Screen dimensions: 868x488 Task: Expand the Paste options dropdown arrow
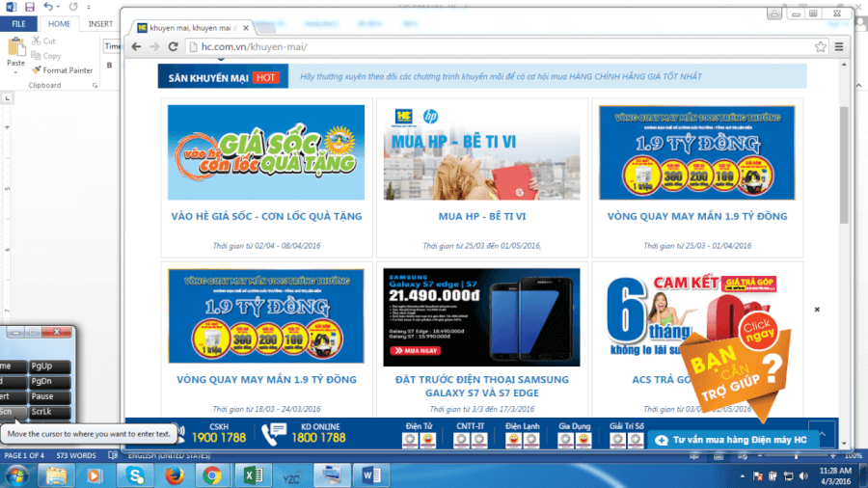16,72
